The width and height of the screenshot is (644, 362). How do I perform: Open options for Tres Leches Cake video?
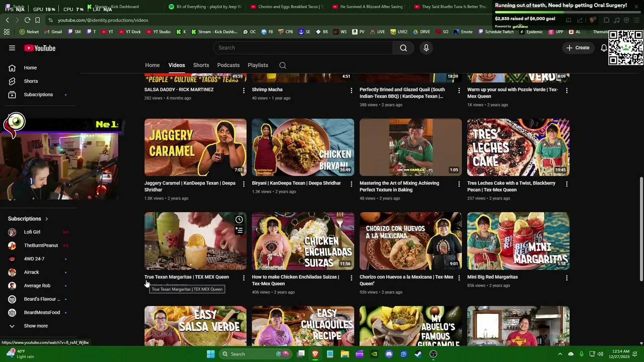tap(567, 184)
